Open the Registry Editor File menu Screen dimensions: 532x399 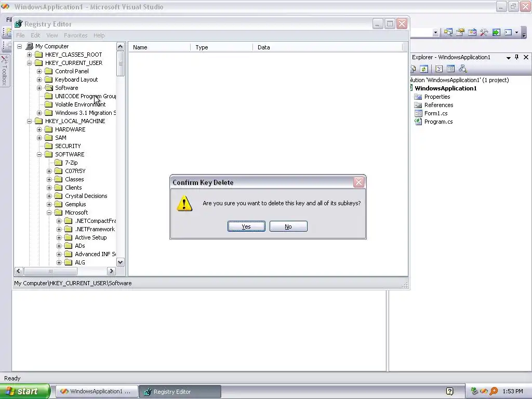tap(20, 35)
